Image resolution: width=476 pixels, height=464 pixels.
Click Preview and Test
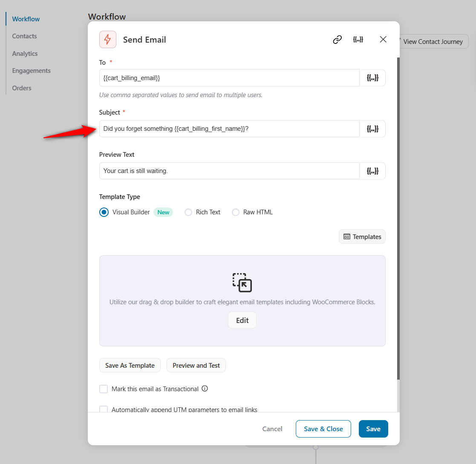(x=196, y=365)
